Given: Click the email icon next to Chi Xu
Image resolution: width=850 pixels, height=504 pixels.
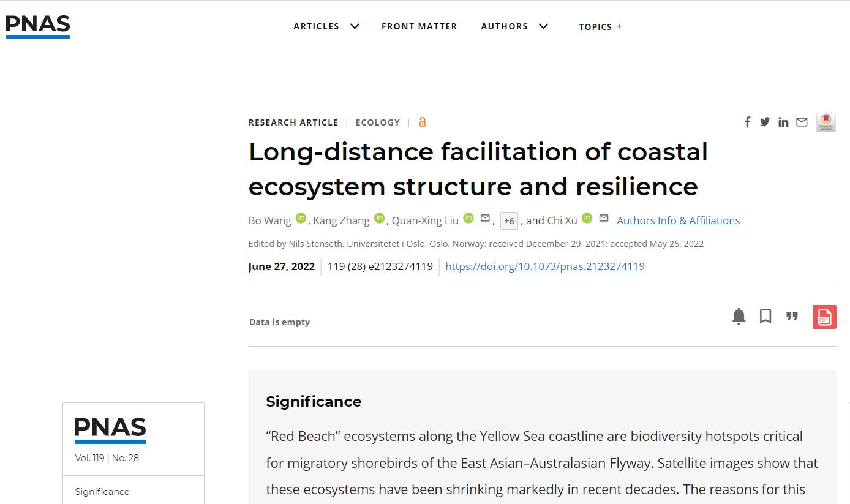Looking at the screenshot, I should [604, 218].
